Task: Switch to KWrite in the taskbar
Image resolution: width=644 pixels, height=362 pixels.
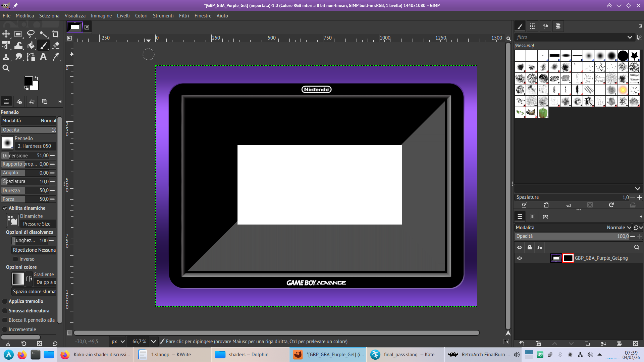Action: (x=170, y=355)
